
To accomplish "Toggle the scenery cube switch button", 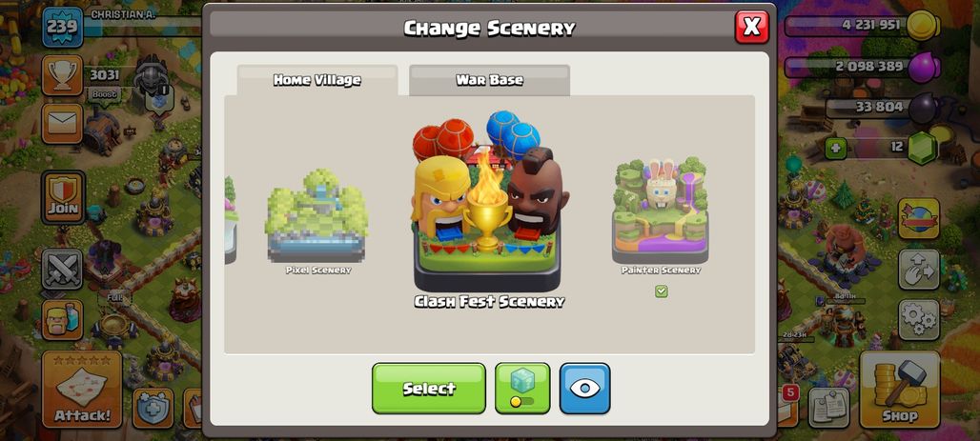I will coord(522,388).
